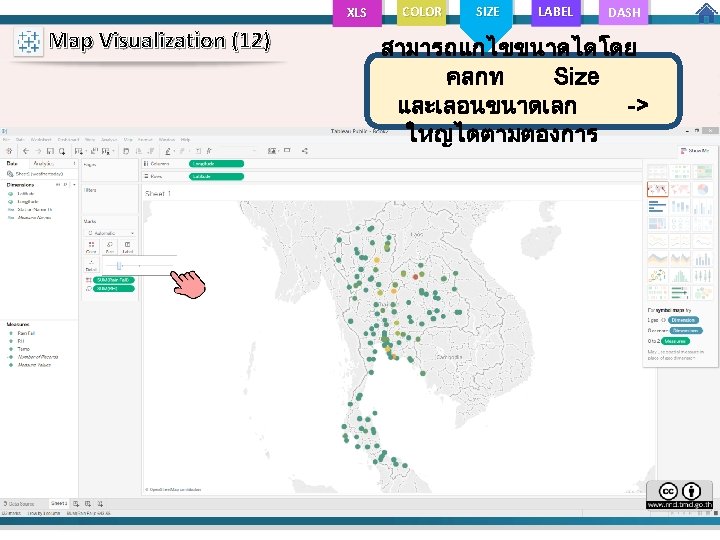Open the Dimensions pane dropdown arrow

[74, 185]
